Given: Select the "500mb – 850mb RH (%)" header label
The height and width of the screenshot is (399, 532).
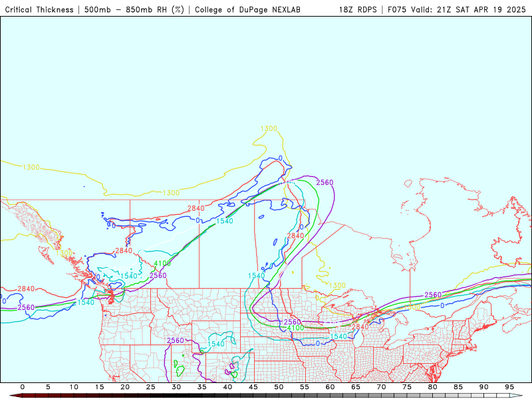Looking at the screenshot, I should (x=134, y=10).
